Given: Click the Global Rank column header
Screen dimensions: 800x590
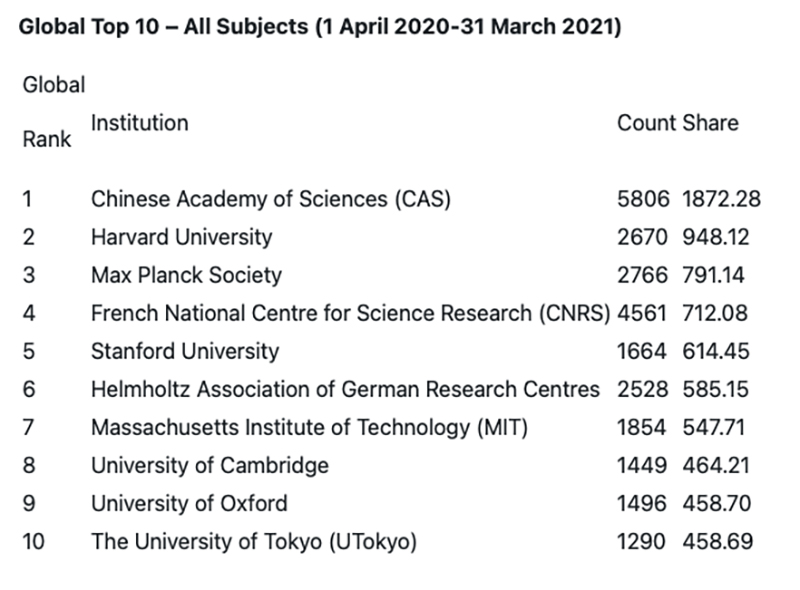Looking at the screenshot, I should (x=53, y=112).
